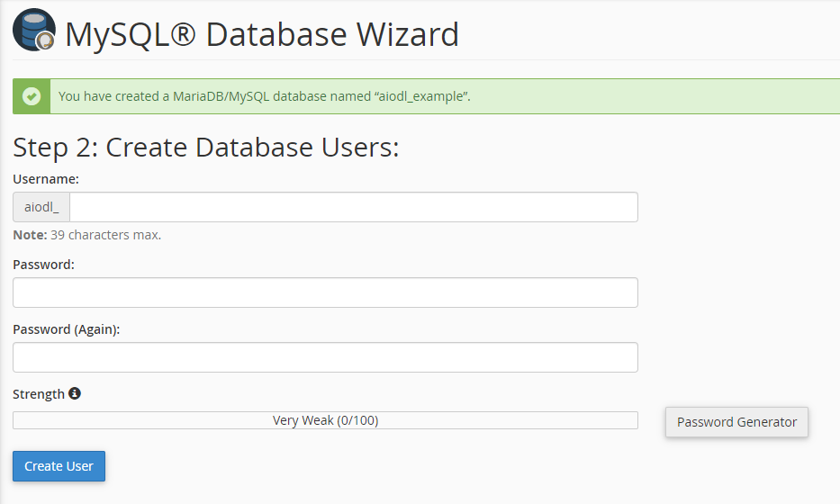Click the Strength info icon
This screenshot has height=504, width=840.
[x=75, y=393]
